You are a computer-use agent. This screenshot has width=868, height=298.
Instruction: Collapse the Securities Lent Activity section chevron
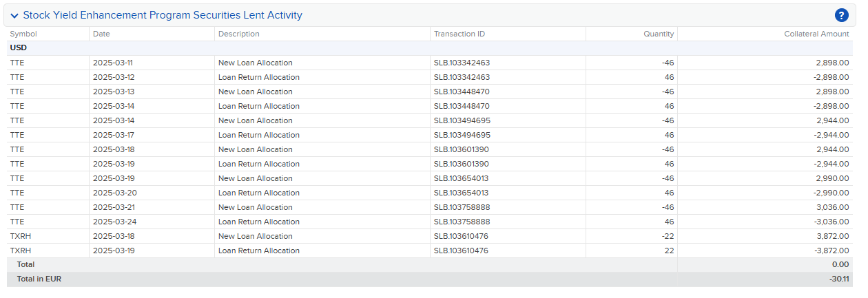[14, 15]
